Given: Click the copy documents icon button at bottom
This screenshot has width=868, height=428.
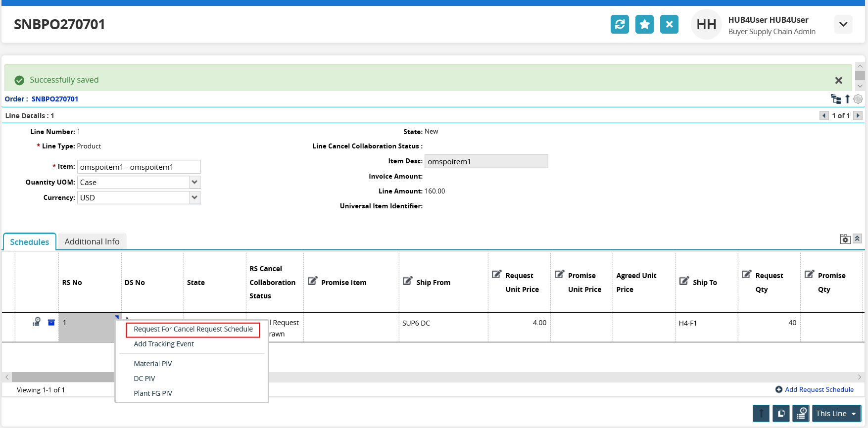Looking at the screenshot, I should click(781, 413).
